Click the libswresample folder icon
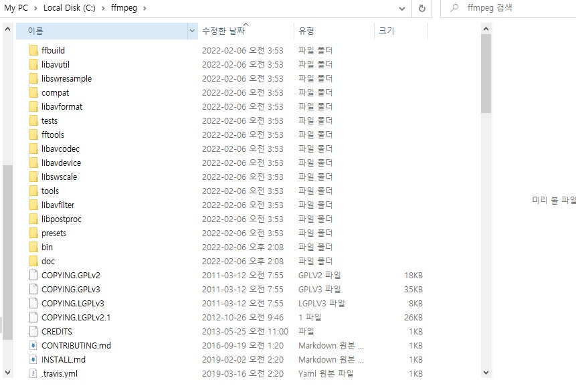The image size is (576, 392). point(33,78)
